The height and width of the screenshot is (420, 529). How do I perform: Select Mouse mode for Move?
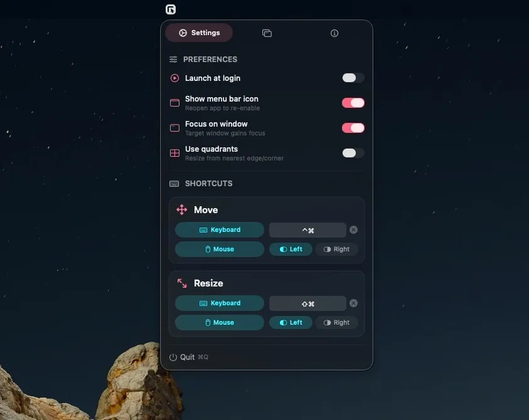220,249
